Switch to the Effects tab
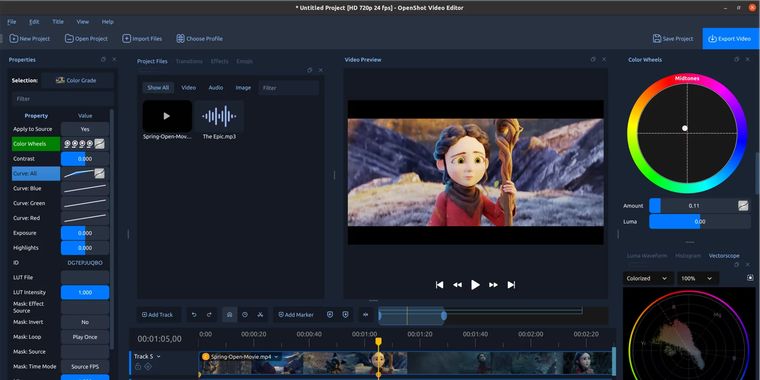This screenshot has height=380, width=760. click(x=220, y=62)
